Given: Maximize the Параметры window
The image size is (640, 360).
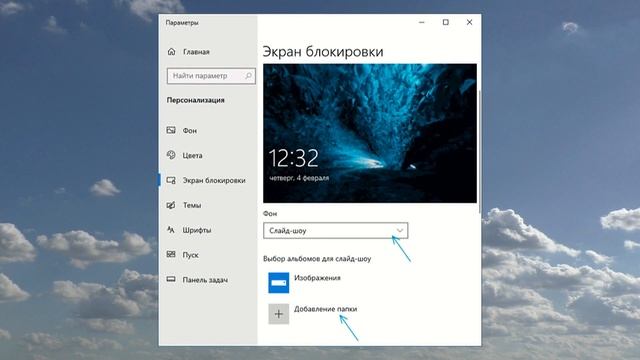Looking at the screenshot, I should pos(446,22).
